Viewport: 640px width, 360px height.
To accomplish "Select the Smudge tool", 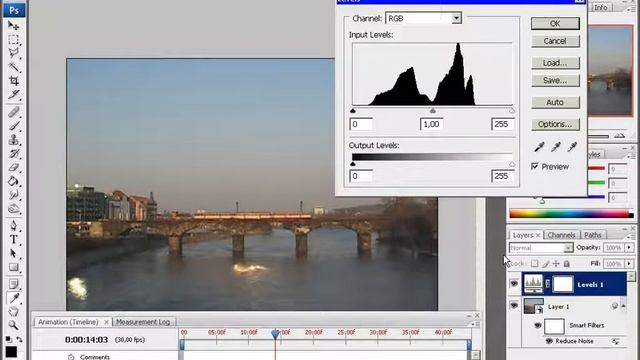I will pyautogui.click(x=13, y=195).
